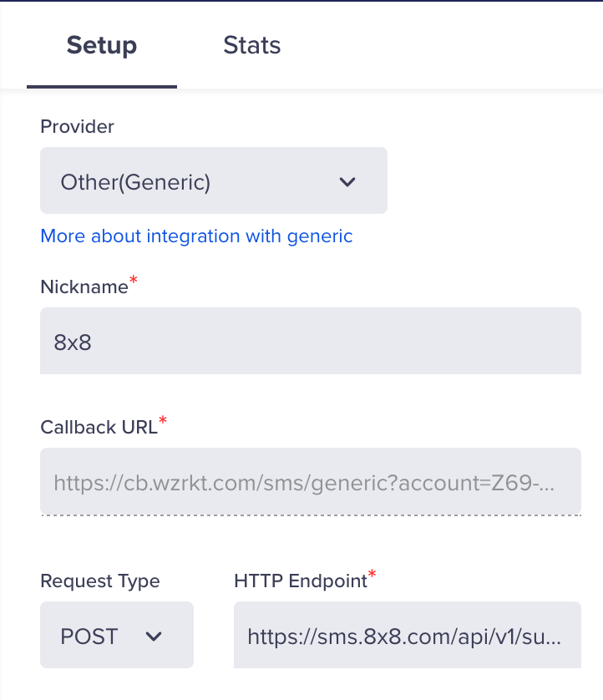Open 'More about integration with generic' link
Image resolution: width=603 pixels, height=700 pixels.
[x=196, y=236]
